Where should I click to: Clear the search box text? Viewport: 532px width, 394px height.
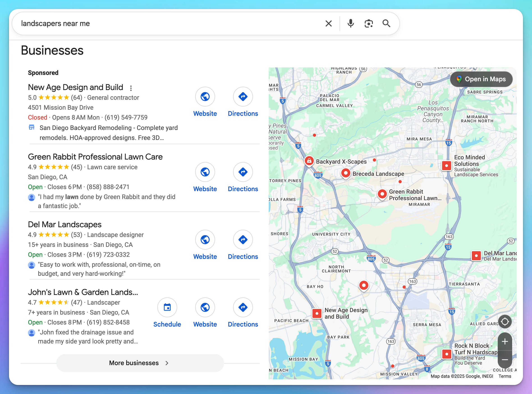click(x=328, y=23)
